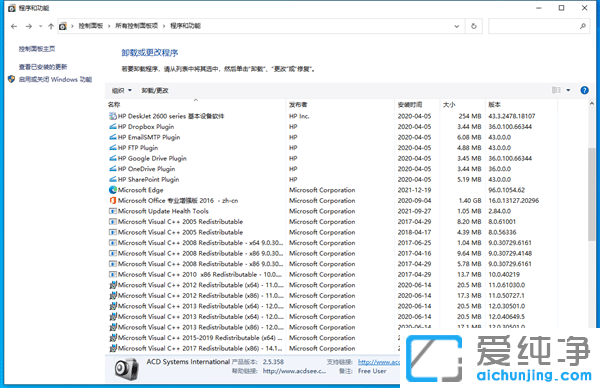The width and height of the screenshot is (600, 388).
Task: Refresh the Programs and Features list
Action: pyautogui.click(x=473, y=26)
